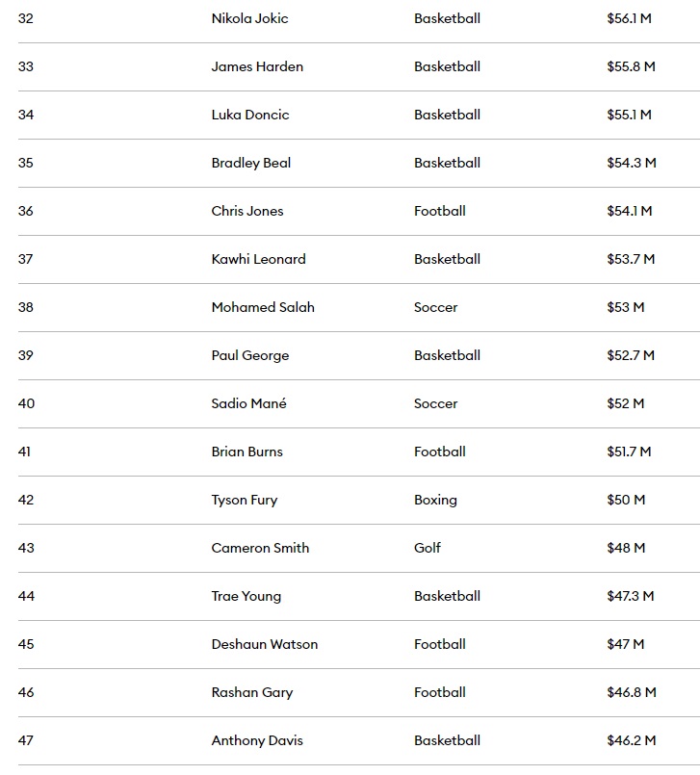Click the Golf sport label
This screenshot has width=700, height=775.
pos(428,548)
